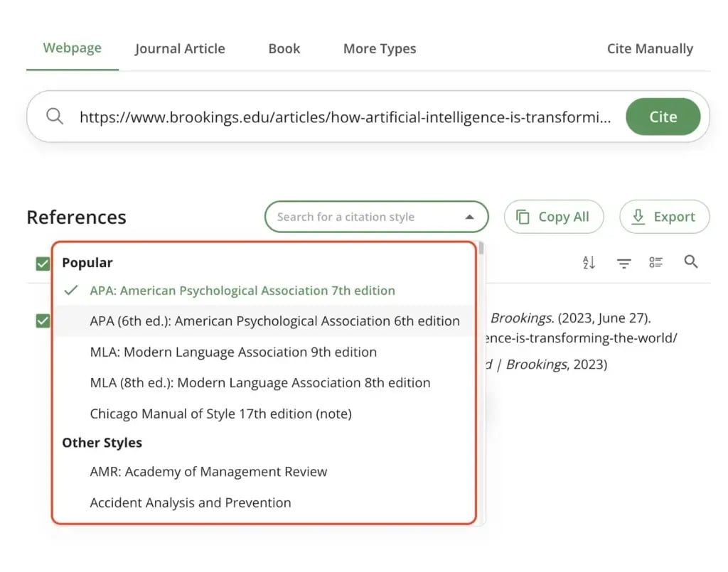Switch to the Journal Article tab
Image resolution: width=728 pixels, height=572 pixels.
180,49
